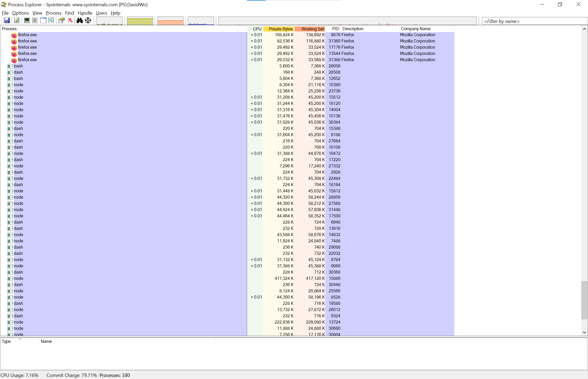Sort by the Company Name column header
Image resolution: width=588 pixels, height=379 pixels.
tap(427, 29)
